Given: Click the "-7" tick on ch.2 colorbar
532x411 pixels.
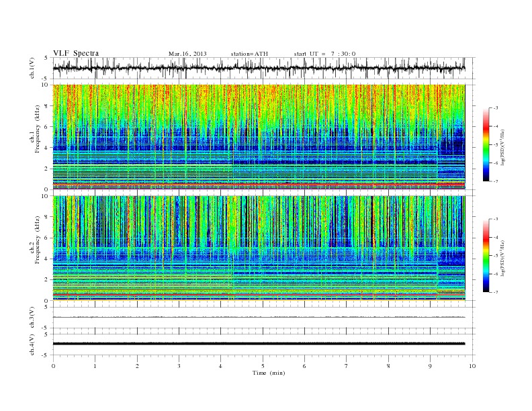Looking at the screenshot, I should pyautogui.click(x=495, y=292).
